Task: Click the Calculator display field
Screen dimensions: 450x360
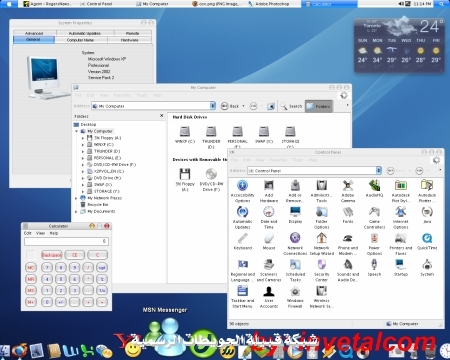Action: (66, 241)
